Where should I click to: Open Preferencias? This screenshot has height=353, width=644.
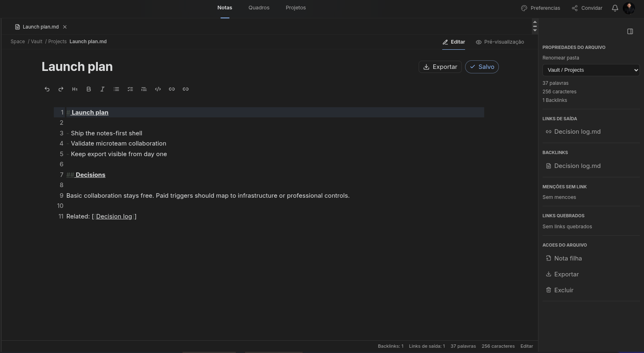click(540, 8)
